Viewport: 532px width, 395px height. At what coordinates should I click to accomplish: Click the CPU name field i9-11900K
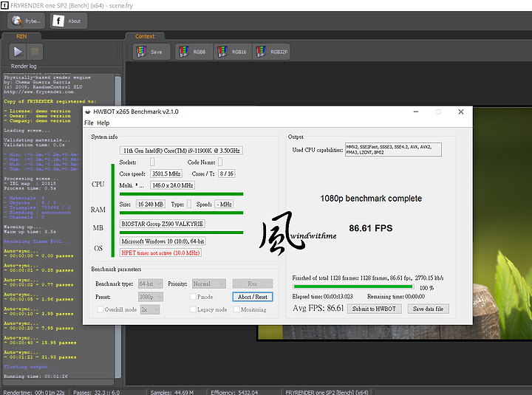[181, 151]
